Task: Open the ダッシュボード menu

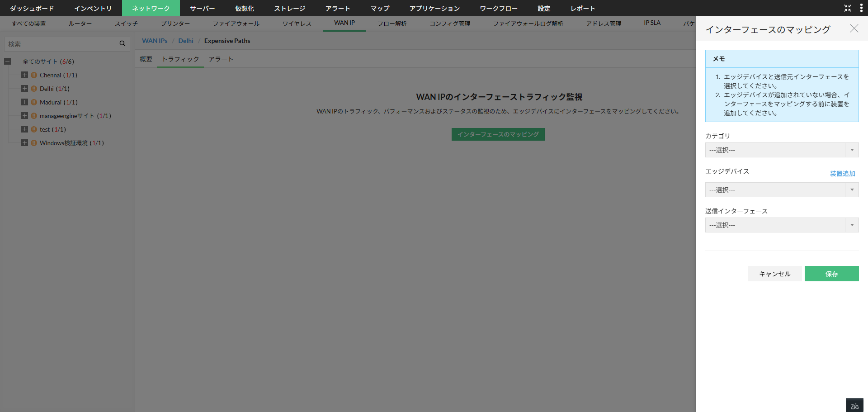Action: click(32, 8)
